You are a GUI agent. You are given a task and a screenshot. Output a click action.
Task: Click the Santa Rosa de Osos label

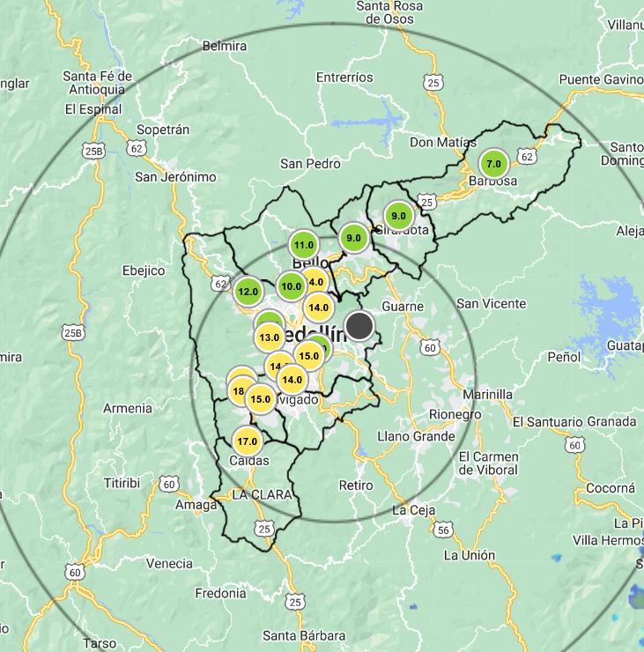tap(389, 12)
